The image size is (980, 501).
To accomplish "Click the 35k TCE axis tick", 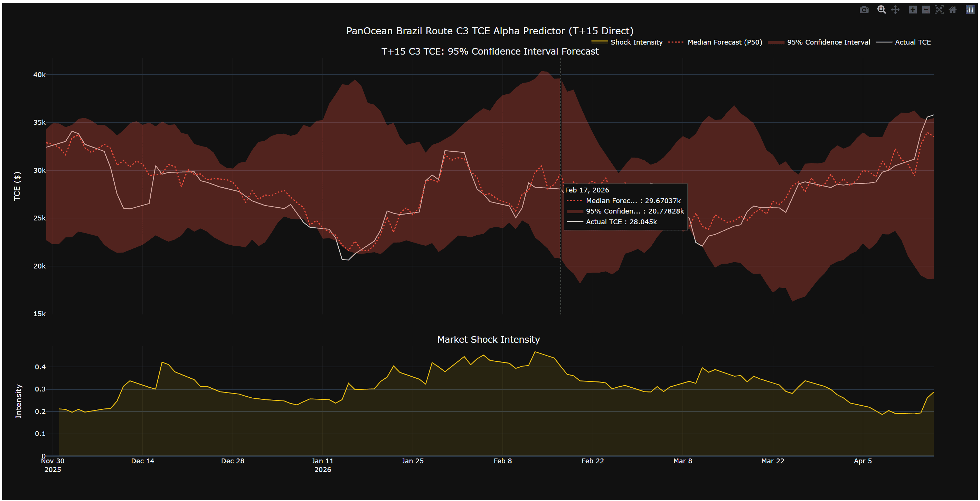I will (x=39, y=123).
